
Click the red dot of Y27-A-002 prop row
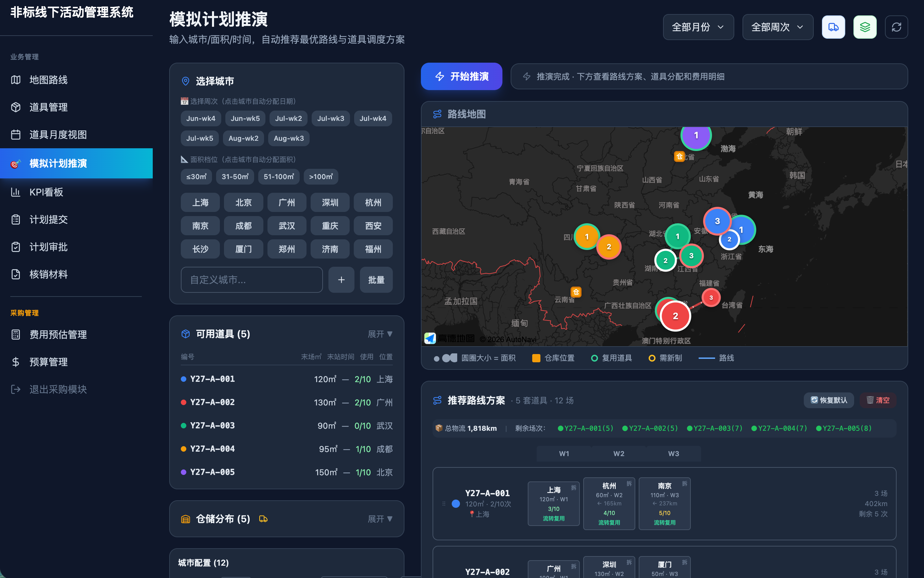pyautogui.click(x=184, y=403)
